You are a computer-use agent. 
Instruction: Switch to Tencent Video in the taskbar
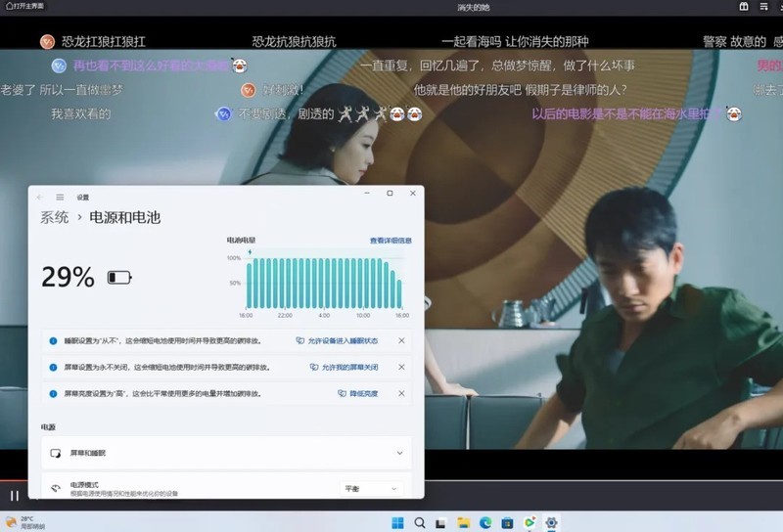530,522
